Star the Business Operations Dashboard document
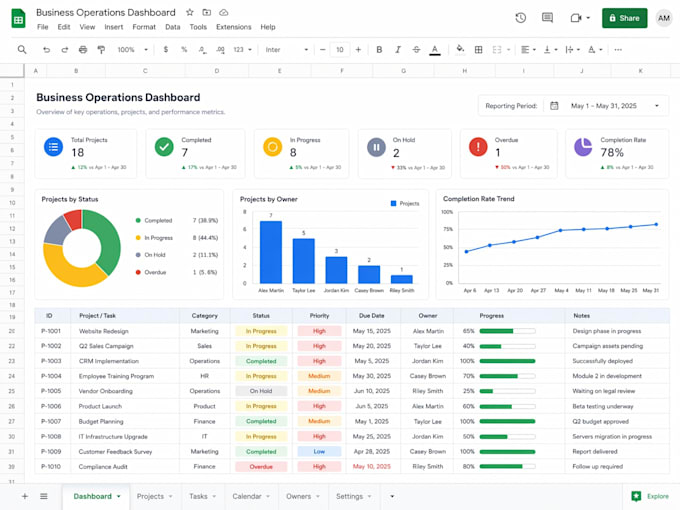 point(190,12)
